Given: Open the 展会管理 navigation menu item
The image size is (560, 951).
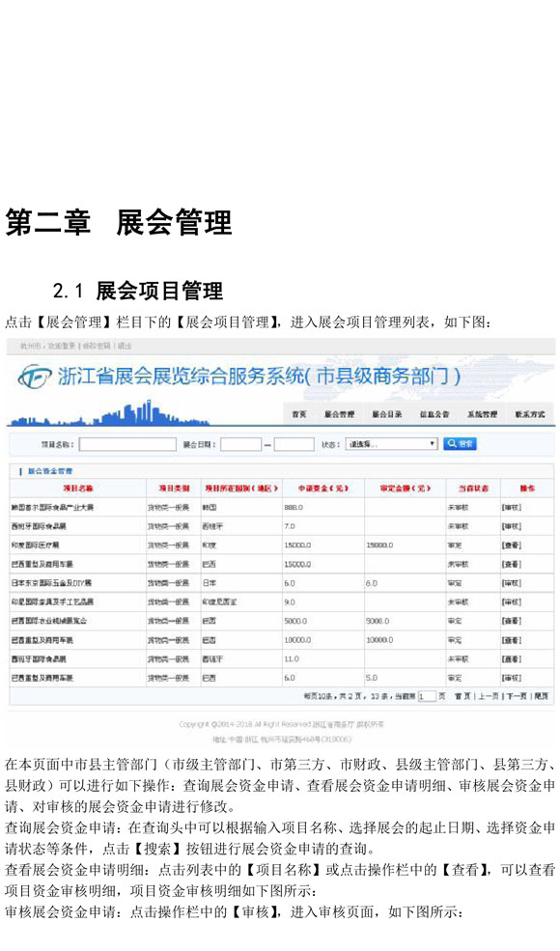Looking at the screenshot, I should click(x=339, y=414).
